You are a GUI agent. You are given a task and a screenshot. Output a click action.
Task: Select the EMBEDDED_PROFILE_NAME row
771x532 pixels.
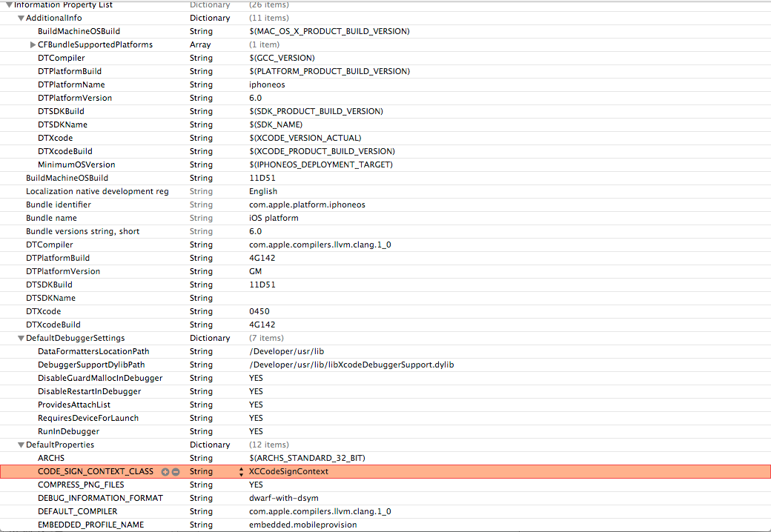(x=90, y=525)
